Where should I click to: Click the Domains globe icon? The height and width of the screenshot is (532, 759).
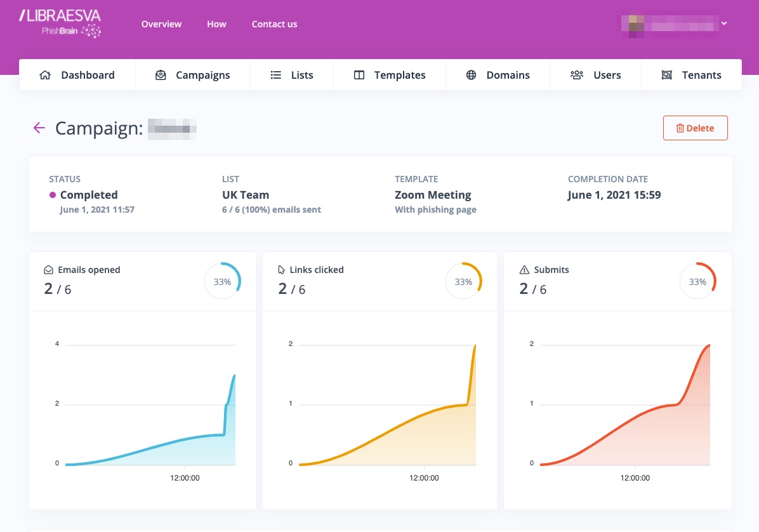click(472, 75)
